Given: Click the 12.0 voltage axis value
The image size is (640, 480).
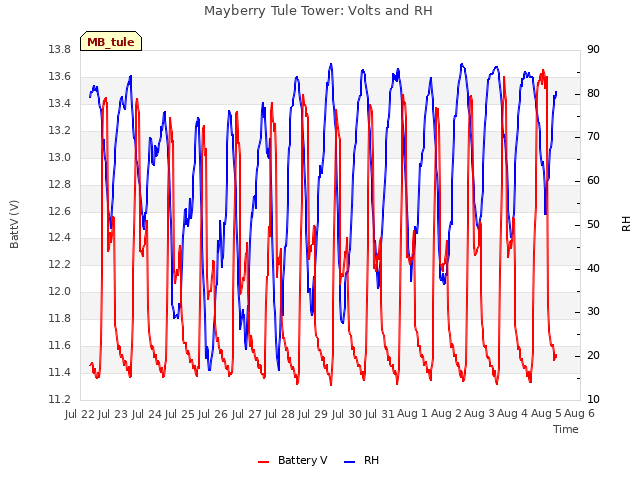Looking at the screenshot, I should click(x=60, y=291).
